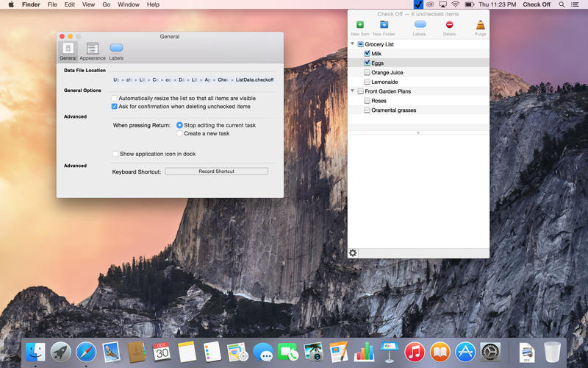Select Create a new task radio button

(179, 133)
